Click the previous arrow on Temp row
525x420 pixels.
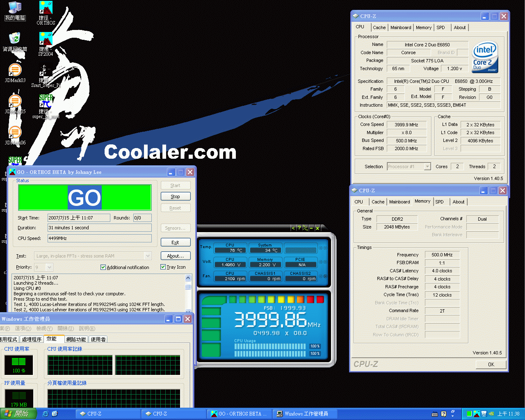pyautogui.click(x=321, y=248)
